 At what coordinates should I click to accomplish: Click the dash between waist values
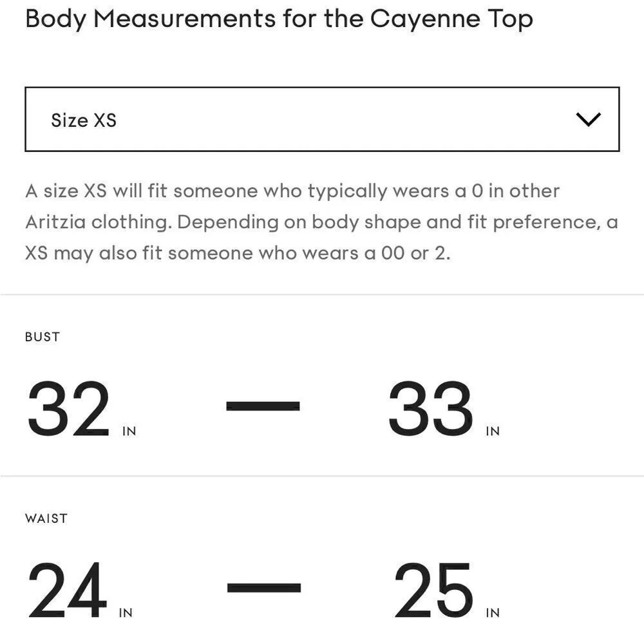[x=263, y=587]
